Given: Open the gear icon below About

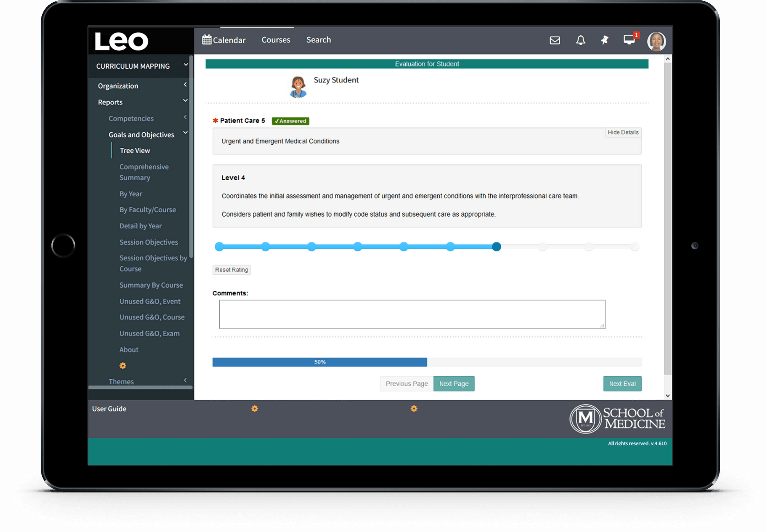Looking at the screenshot, I should click(122, 365).
